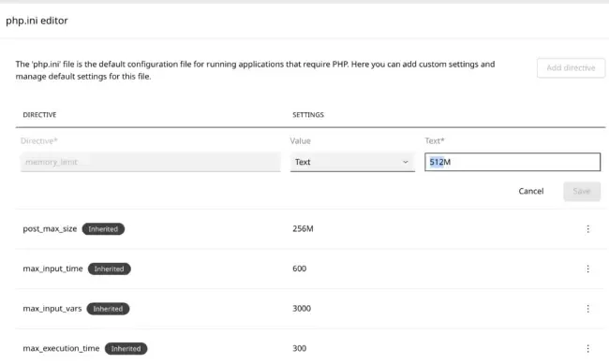Click the php.ini editor title
This screenshot has width=609, height=364.
point(37,21)
